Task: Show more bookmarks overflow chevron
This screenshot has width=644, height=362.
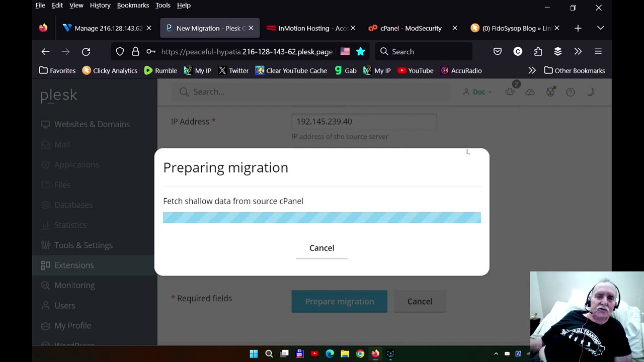Action: click(532, 70)
